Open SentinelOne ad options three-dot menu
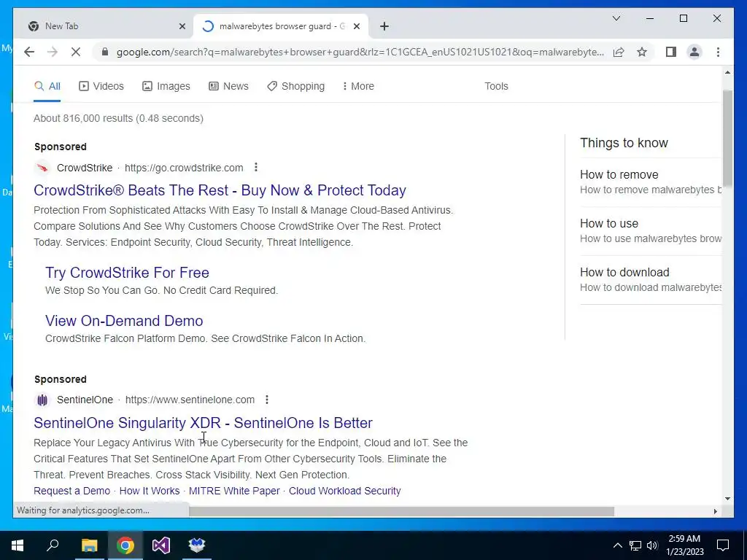Screen dimensions: 747x560 tap(267, 400)
